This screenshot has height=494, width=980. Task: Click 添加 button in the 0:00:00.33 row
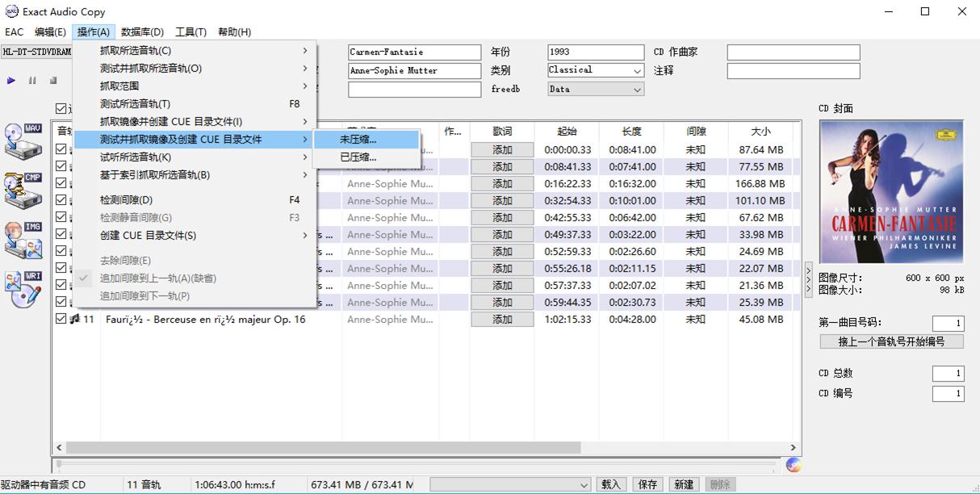(x=502, y=150)
